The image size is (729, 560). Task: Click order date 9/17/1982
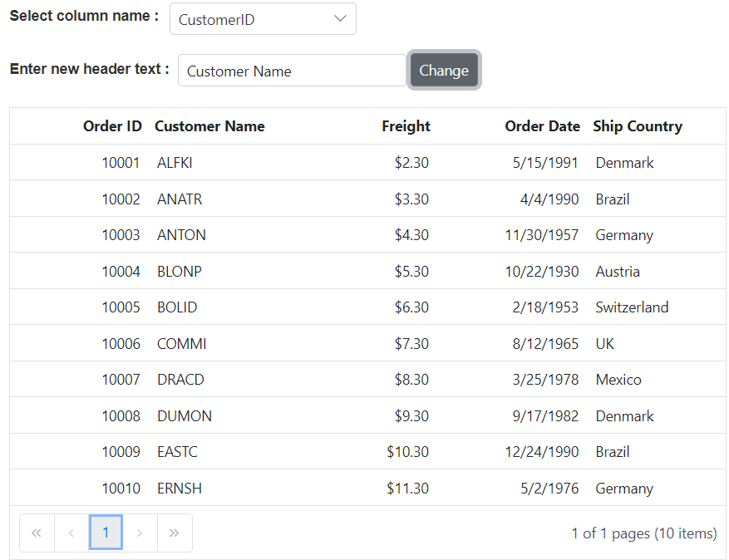(x=545, y=415)
